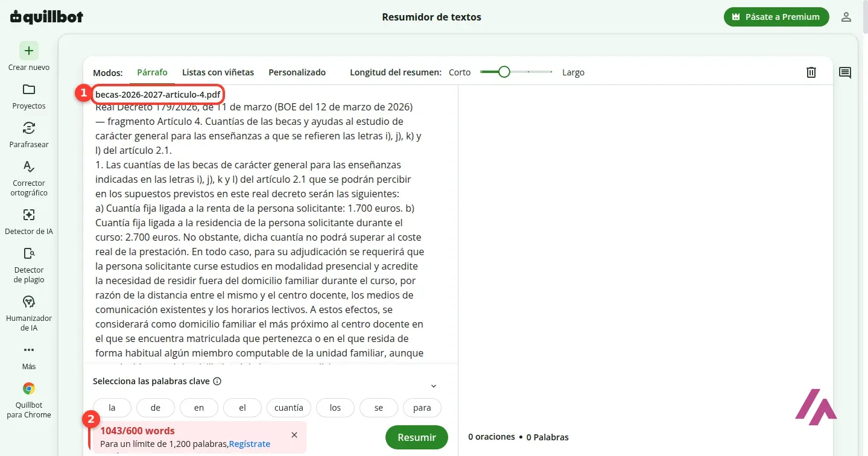Screen dimensions: 868x456
Task: Open user account profile icon
Action: tap(846, 17)
